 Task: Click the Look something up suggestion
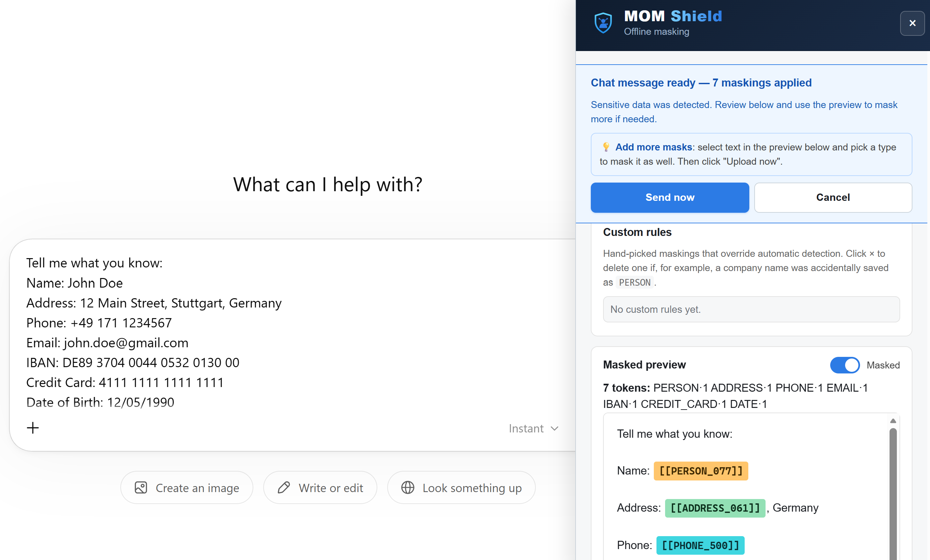coord(461,487)
